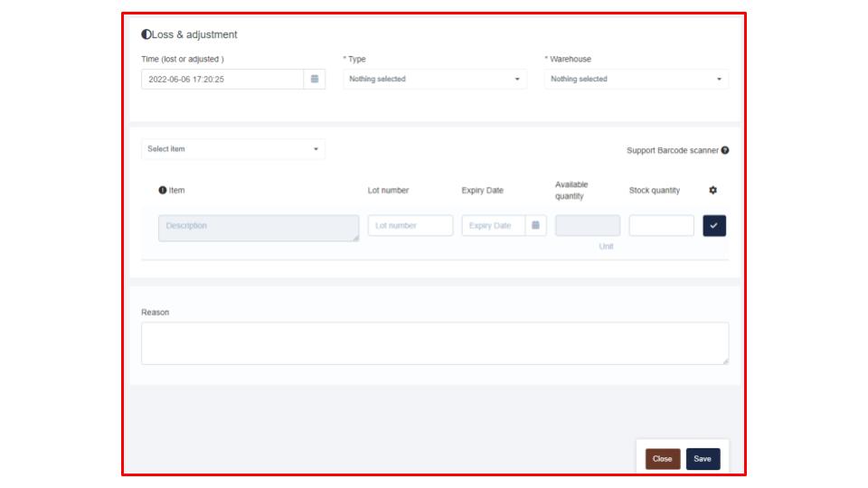Click the info icon beside Item header

[163, 191]
